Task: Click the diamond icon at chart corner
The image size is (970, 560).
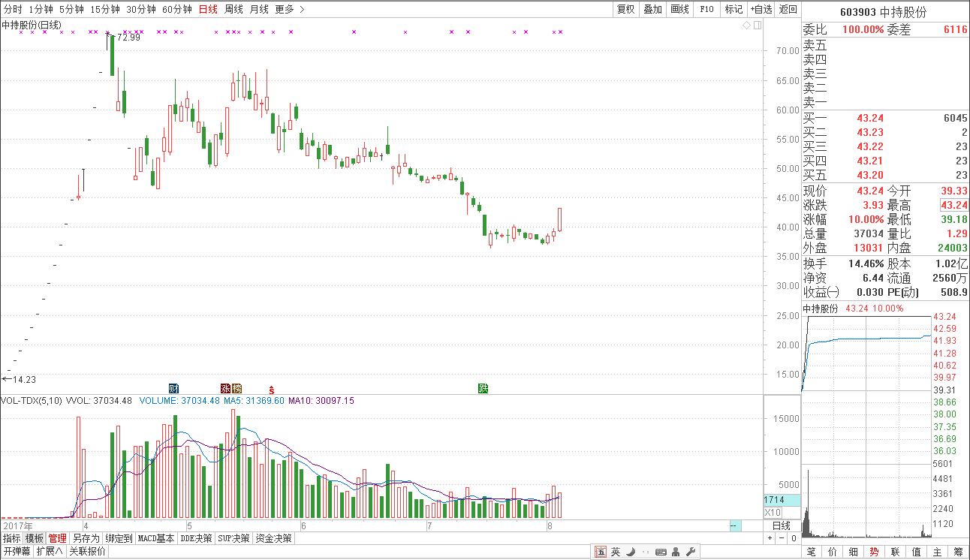Action: [746, 26]
